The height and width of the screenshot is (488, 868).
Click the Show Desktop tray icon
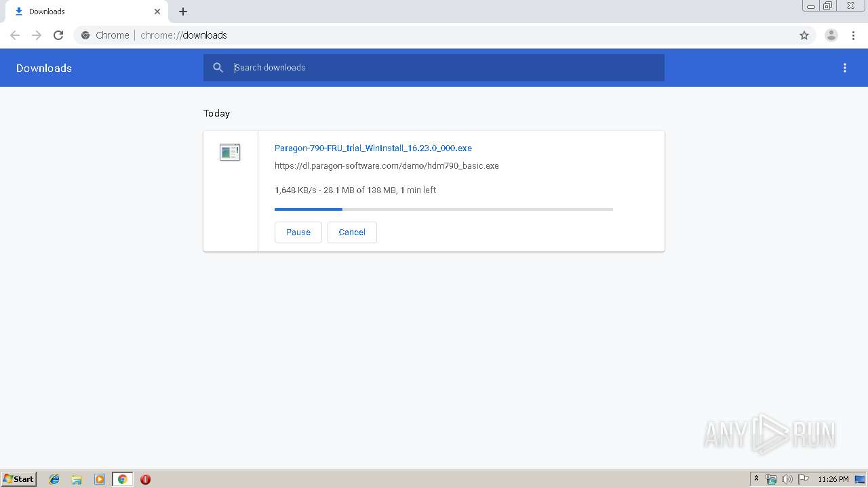tap(860, 479)
